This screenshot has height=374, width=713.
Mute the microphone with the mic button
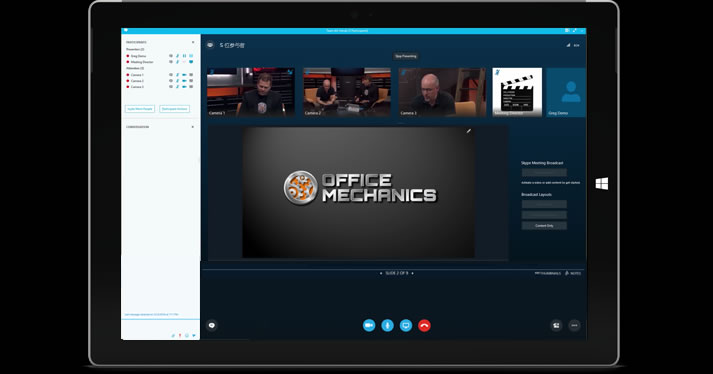tap(387, 325)
